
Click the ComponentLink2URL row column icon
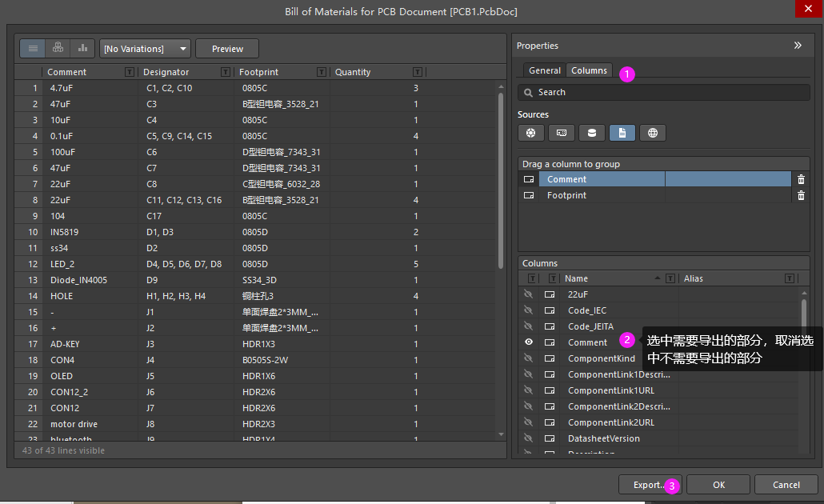550,422
